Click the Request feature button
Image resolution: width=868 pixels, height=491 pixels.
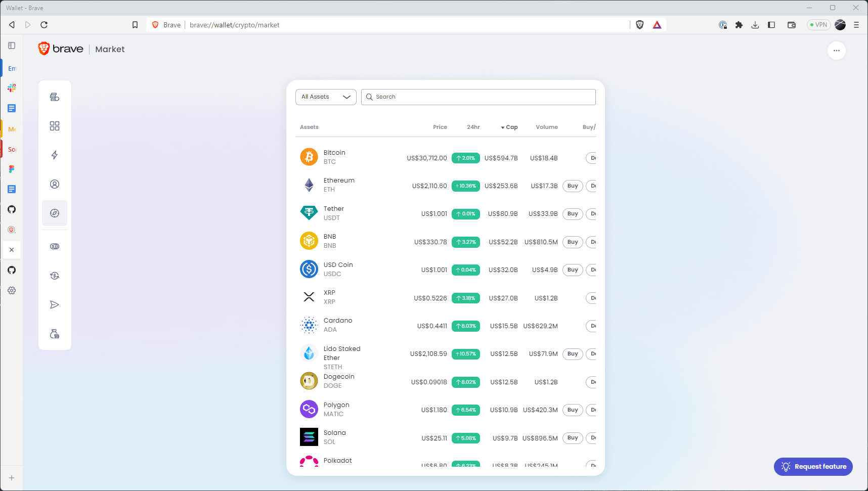click(x=813, y=466)
